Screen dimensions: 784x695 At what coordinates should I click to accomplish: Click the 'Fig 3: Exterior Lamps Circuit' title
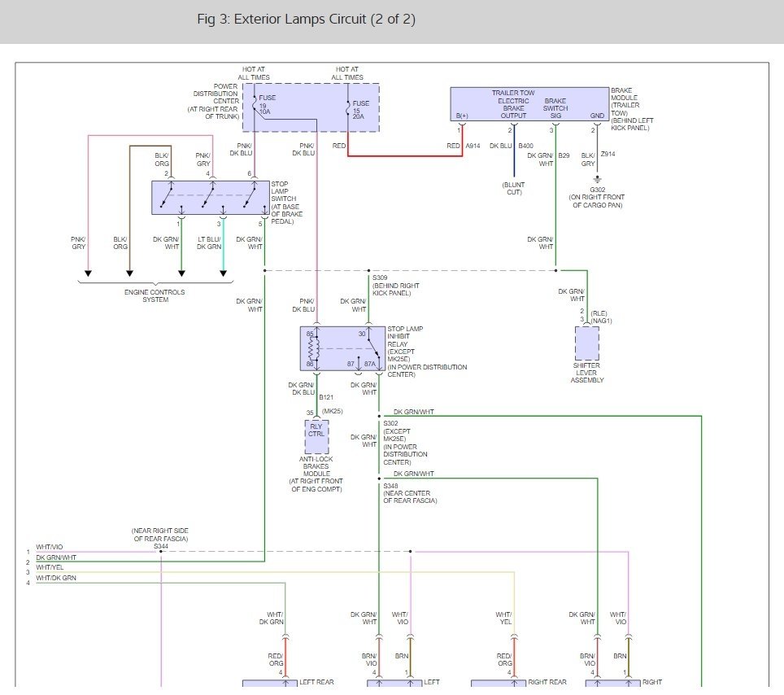point(306,19)
